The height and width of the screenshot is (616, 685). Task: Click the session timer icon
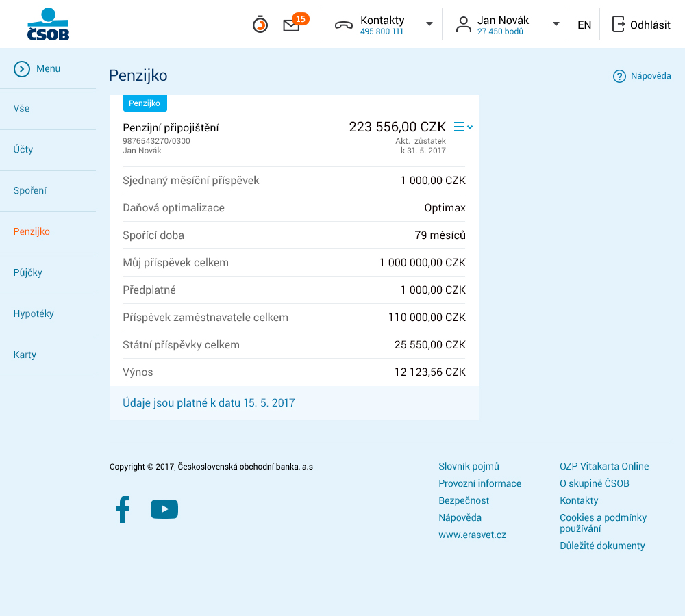point(260,25)
